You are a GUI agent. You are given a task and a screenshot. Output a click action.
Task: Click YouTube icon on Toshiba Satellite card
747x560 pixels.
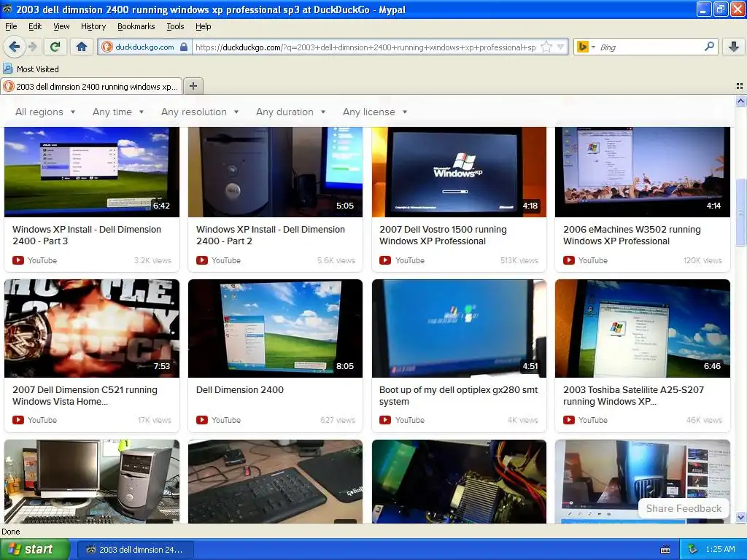coord(569,420)
